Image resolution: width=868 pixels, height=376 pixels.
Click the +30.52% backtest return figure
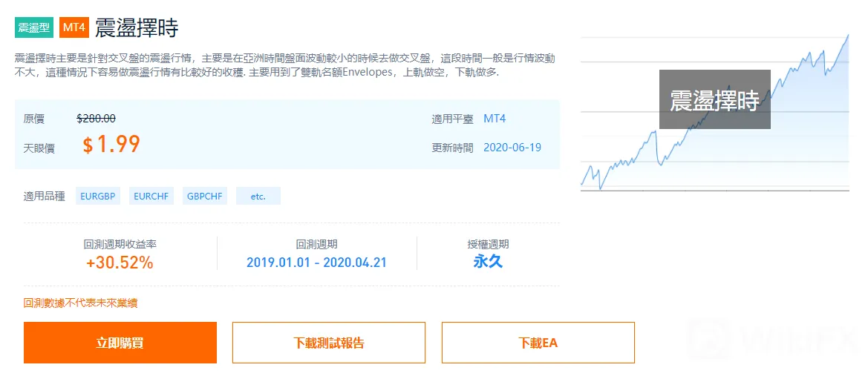point(120,263)
